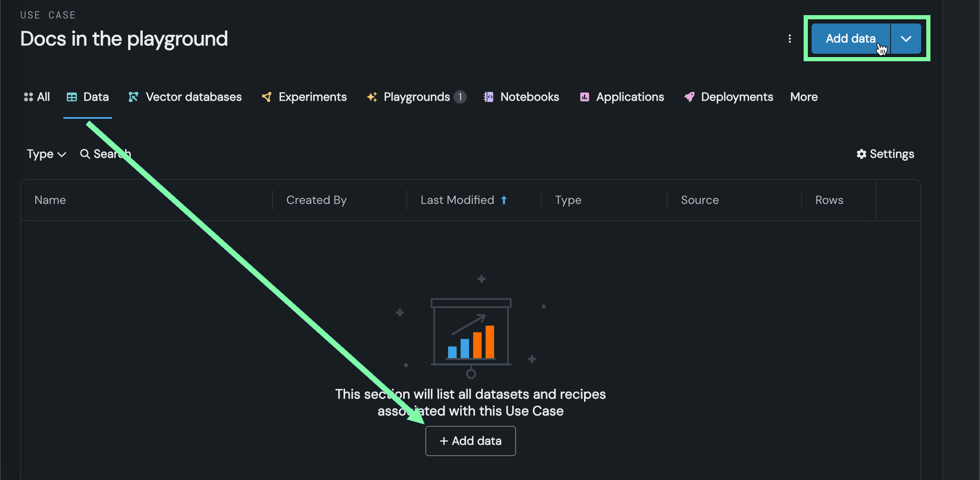
Task: Open the Type filter dropdown
Action: 46,154
